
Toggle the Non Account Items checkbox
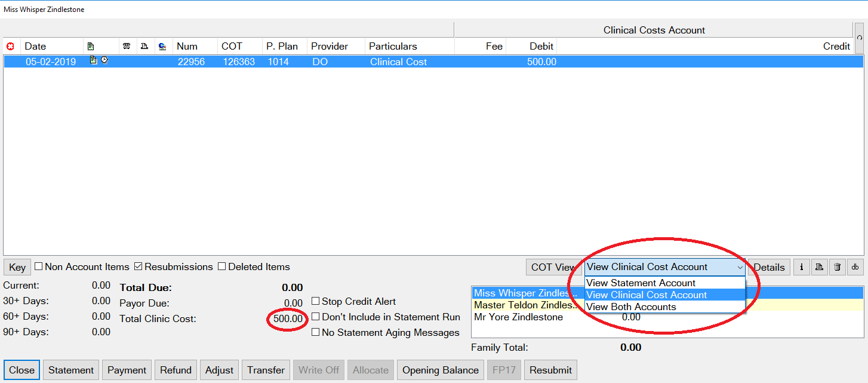click(39, 266)
